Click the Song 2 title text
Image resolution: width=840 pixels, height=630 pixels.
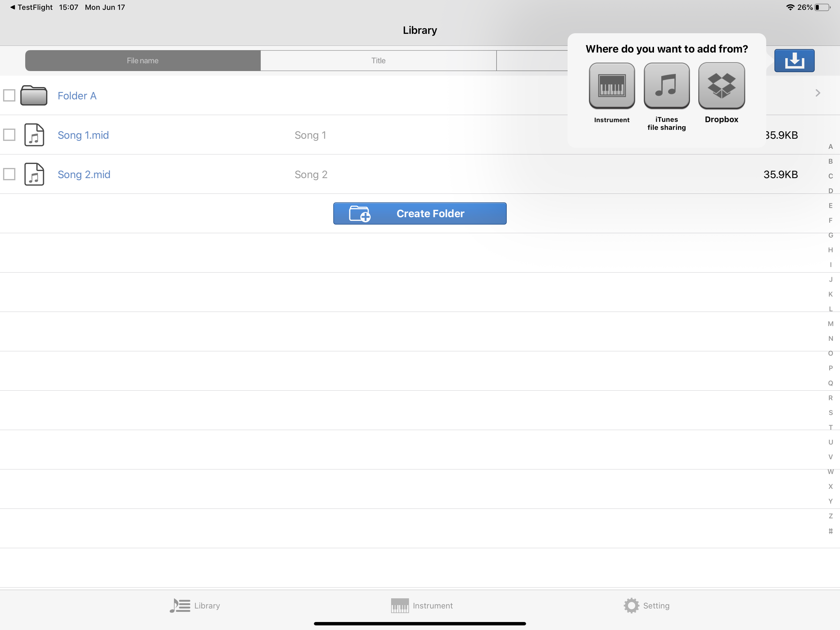(x=311, y=174)
